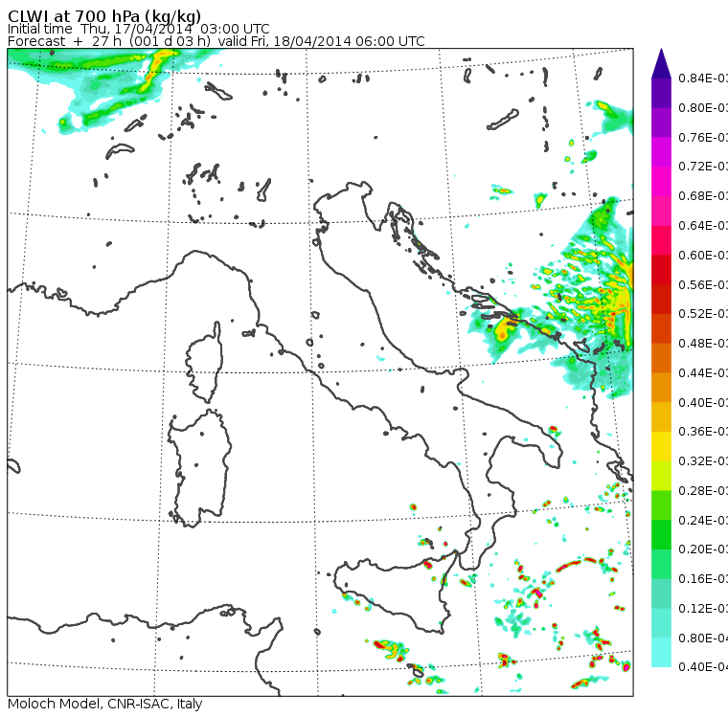Click the 0.60E-03 colorbar label

pos(703,256)
